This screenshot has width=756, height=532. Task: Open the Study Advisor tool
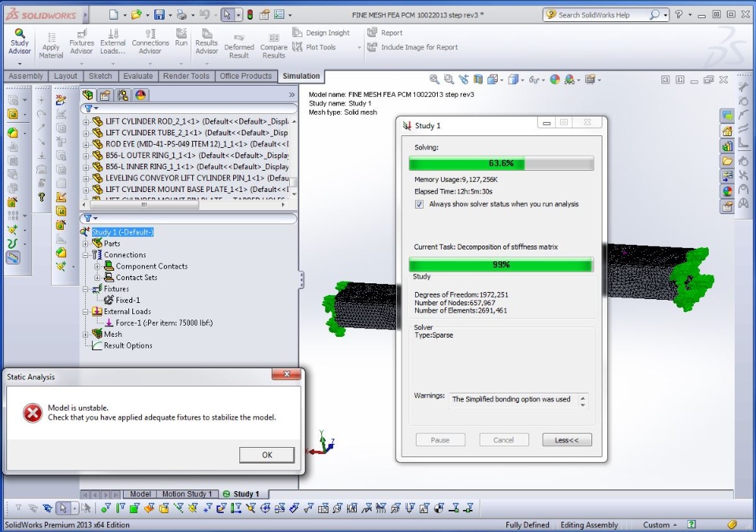(x=19, y=42)
